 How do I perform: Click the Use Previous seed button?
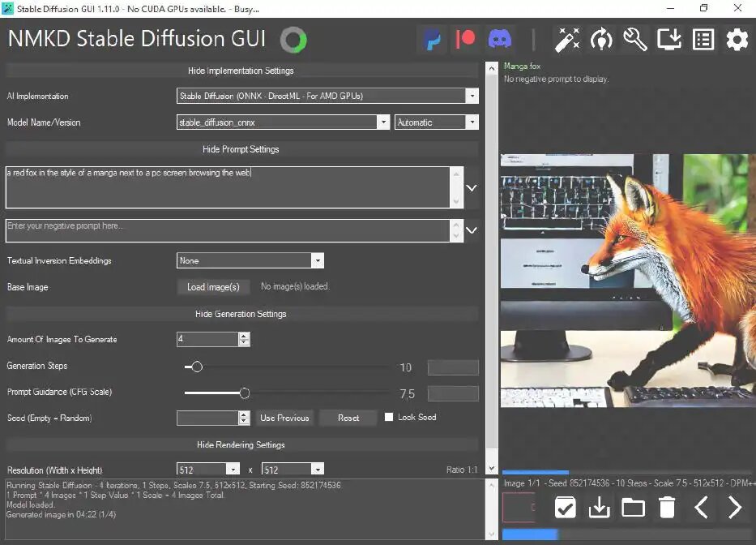click(x=284, y=418)
